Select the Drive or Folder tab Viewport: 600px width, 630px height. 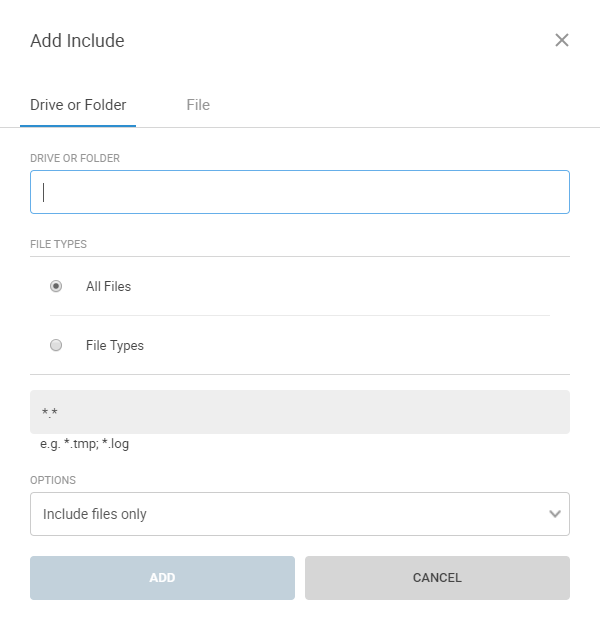tap(78, 104)
